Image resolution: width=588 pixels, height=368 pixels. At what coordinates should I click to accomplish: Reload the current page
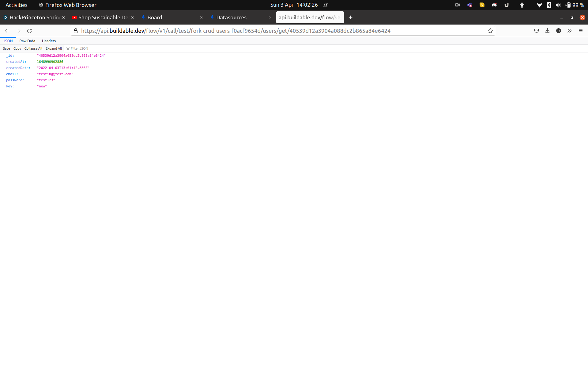coord(29,31)
